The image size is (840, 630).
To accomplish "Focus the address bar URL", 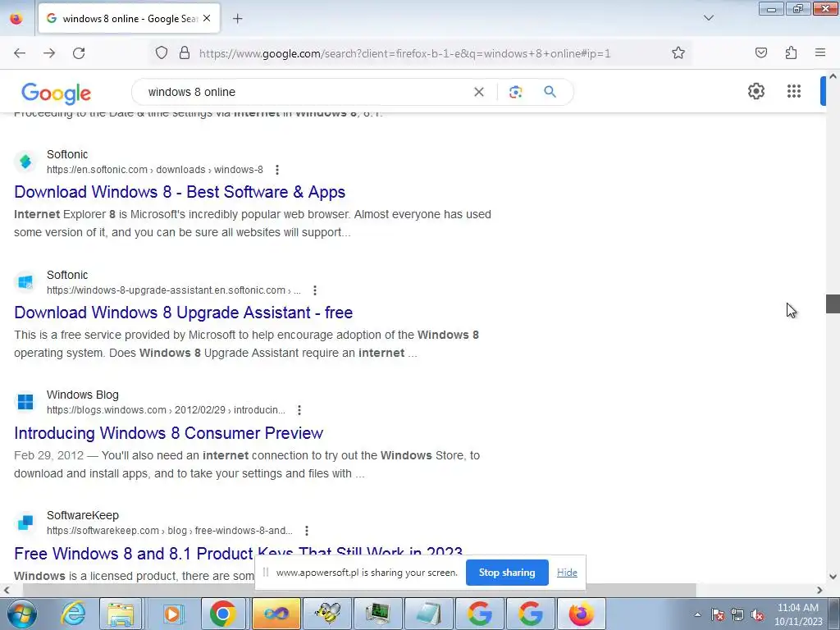I will click(404, 53).
